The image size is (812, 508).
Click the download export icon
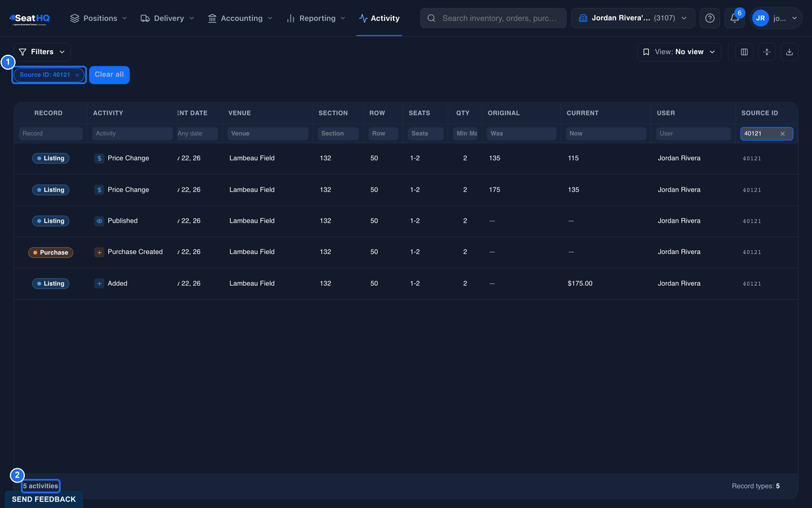(x=789, y=52)
